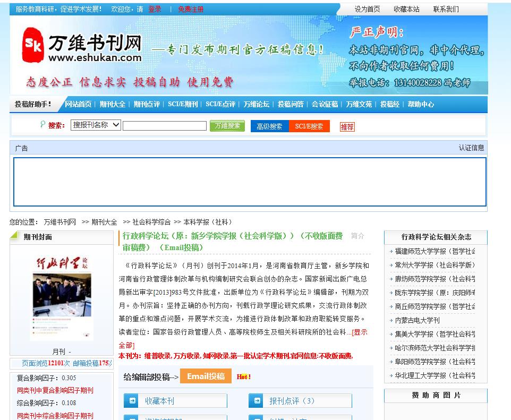Image resolution: width=511 pixels, height=420 pixels.
Task: Open 高级搜索 advanced search
Action: pyautogui.click(x=269, y=126)
